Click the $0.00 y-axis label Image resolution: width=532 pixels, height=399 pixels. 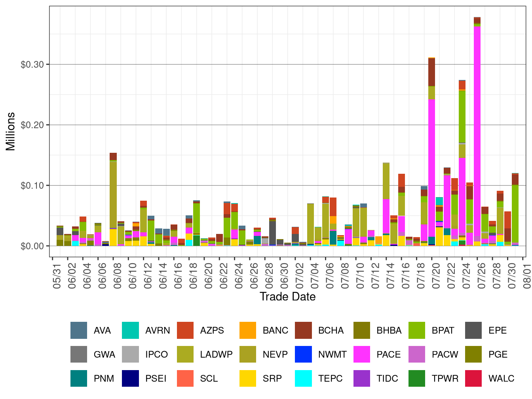32,246
